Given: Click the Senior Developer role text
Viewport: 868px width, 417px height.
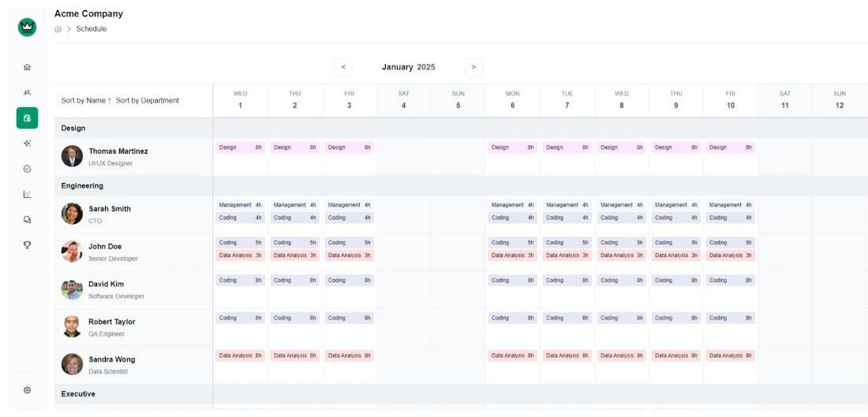Looking at the screenshot, I should coord(114,259).
